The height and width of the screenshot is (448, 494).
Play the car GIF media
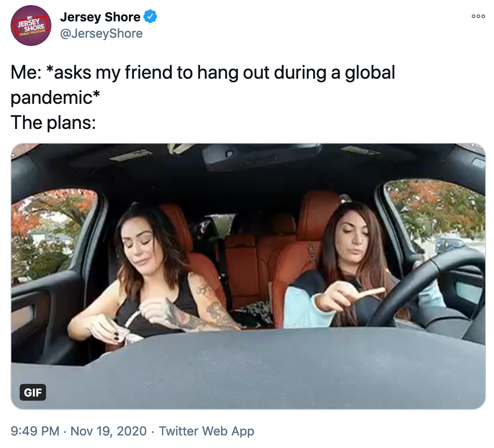248,276
